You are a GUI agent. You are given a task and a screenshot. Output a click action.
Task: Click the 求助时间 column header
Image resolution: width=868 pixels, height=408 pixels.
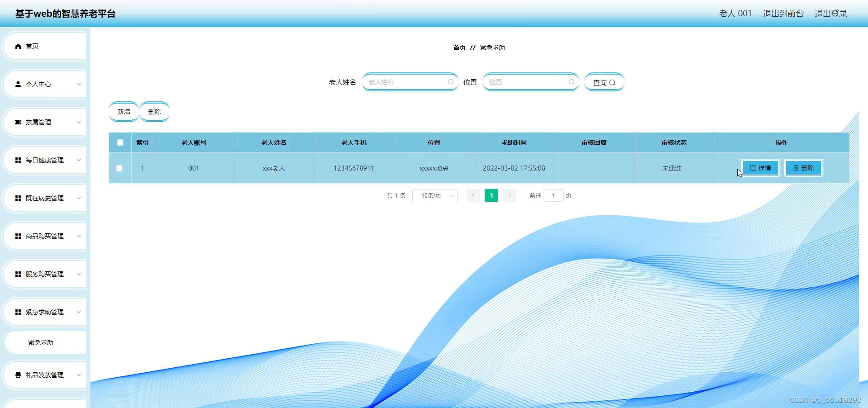[x=514, y=142]
